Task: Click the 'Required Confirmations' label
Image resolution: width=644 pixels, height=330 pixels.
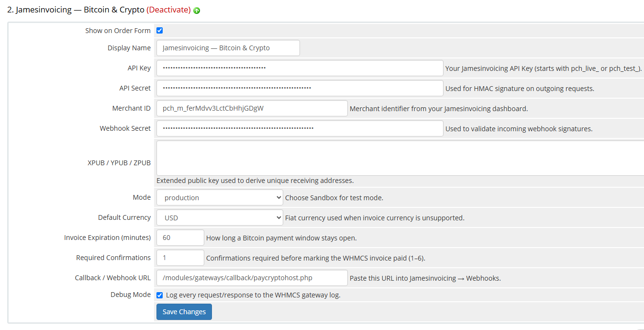Action: 113,258
